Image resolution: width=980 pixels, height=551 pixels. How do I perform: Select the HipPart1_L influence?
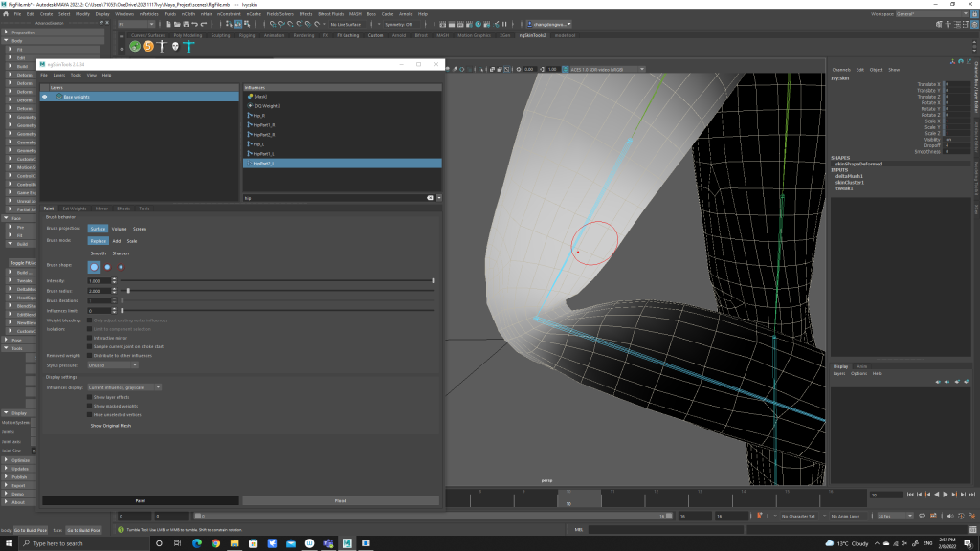(261, 153)
